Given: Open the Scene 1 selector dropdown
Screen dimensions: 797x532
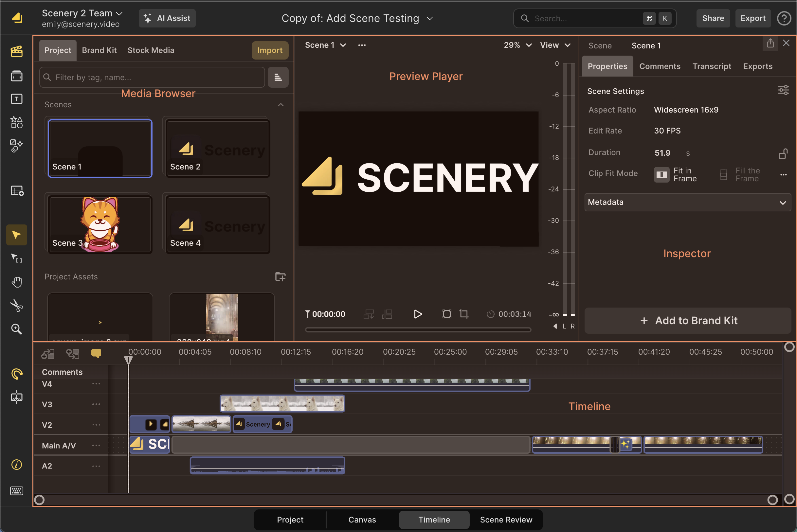Looking at the screenshot, I should 326,45.
